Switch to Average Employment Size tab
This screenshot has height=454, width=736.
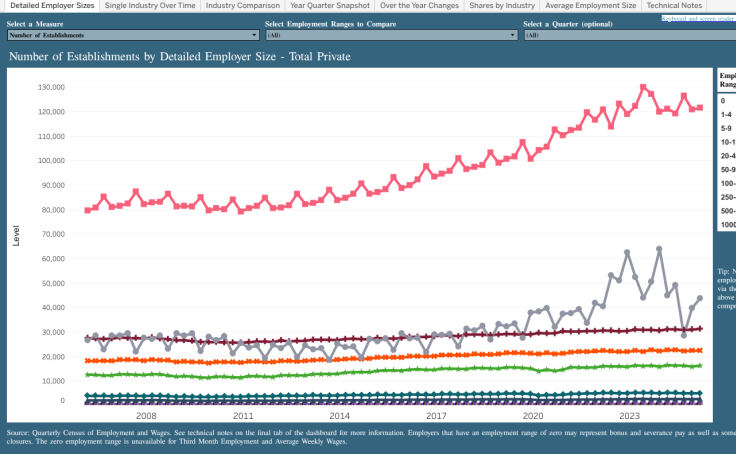590,6
